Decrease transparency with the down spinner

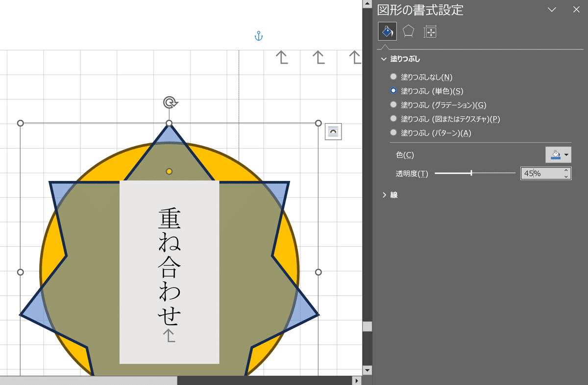(x=566, y=176)
